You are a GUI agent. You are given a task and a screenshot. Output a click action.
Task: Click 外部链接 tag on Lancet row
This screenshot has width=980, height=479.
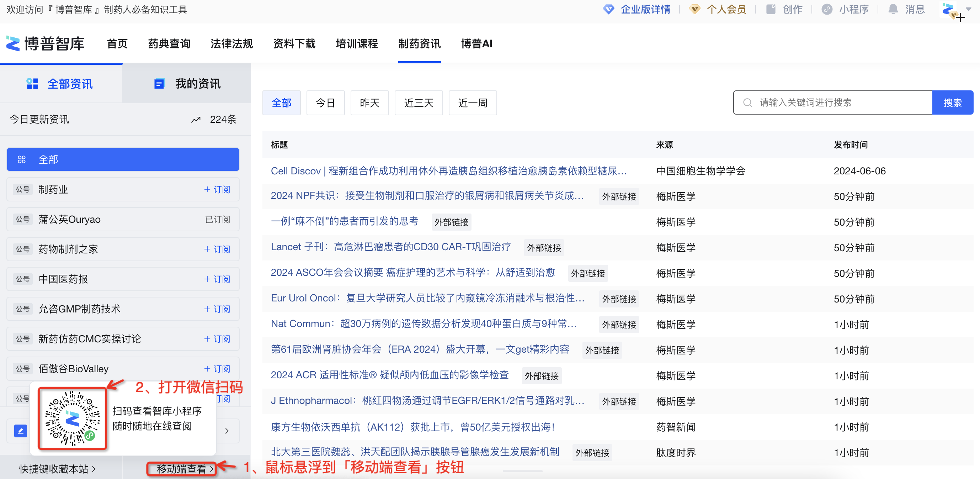(x=544, y=248)
